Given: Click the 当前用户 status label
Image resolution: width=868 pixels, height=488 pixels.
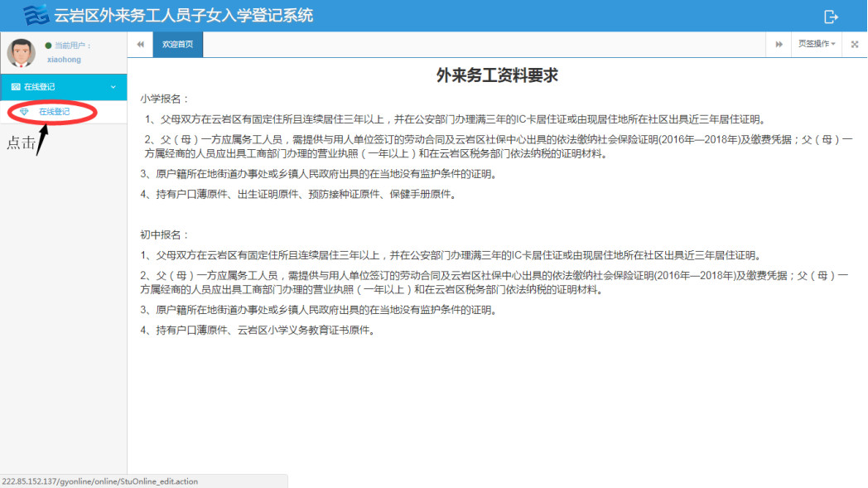Looking at the screenshot, I should click(73, 46).
